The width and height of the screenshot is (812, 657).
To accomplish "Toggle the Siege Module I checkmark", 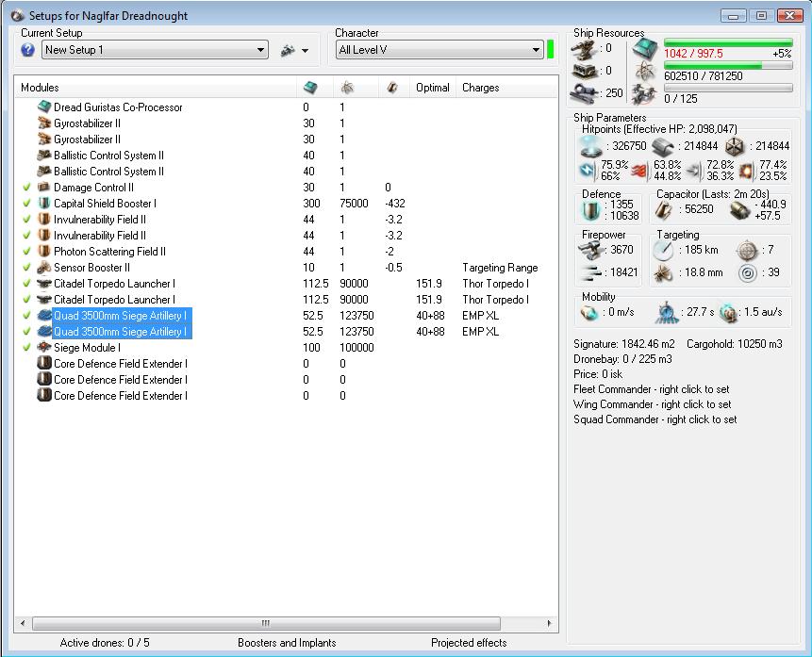I will tap(26, 348).
